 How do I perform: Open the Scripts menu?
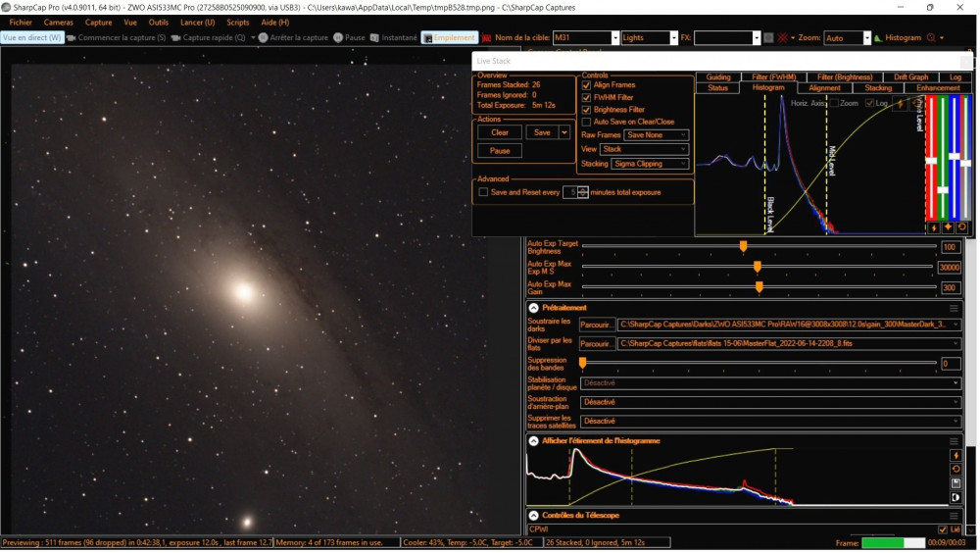pyautogui.click(x=237, y=23)
